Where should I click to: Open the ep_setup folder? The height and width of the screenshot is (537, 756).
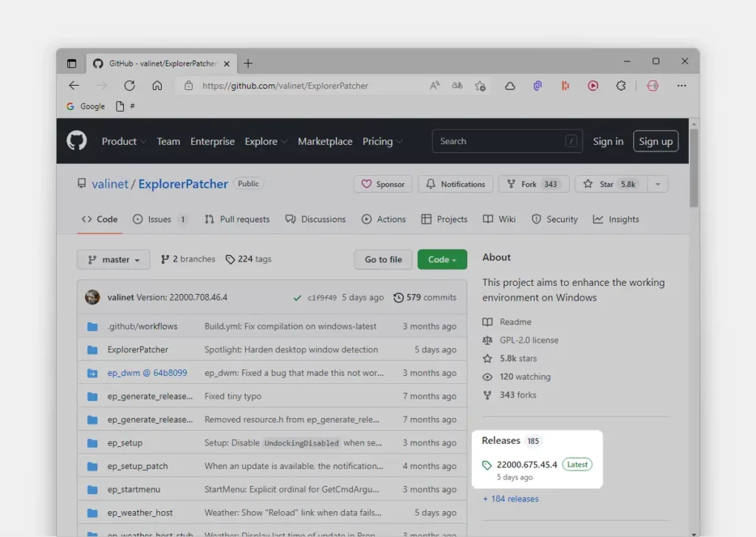(x=125, y=443)
